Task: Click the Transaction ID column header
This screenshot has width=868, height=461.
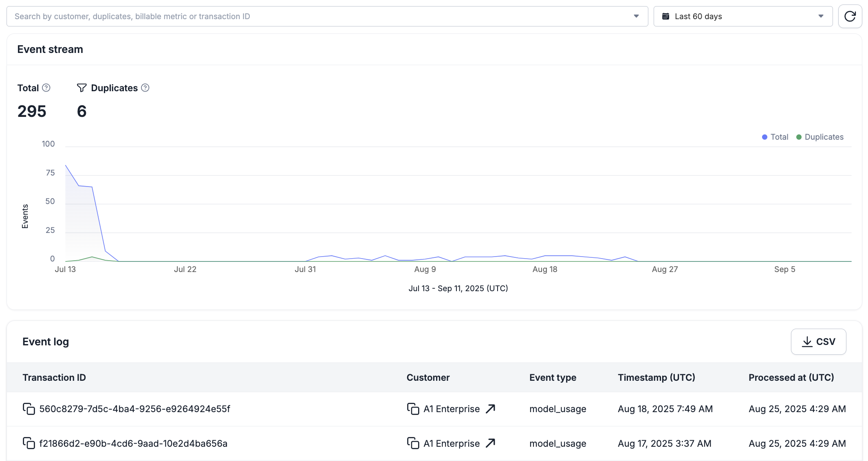Action: (54, 378)
